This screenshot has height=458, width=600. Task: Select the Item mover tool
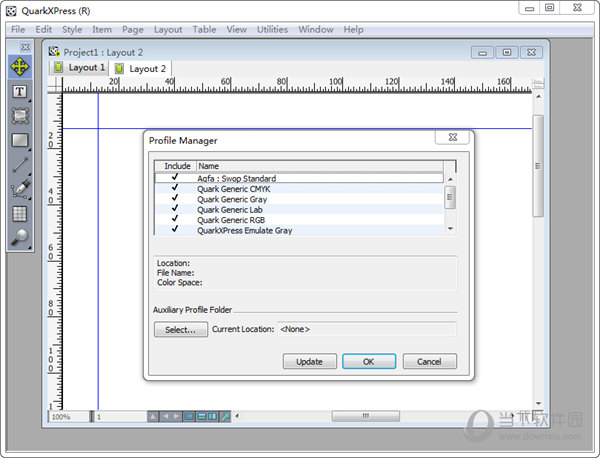(x=20, y=67)
